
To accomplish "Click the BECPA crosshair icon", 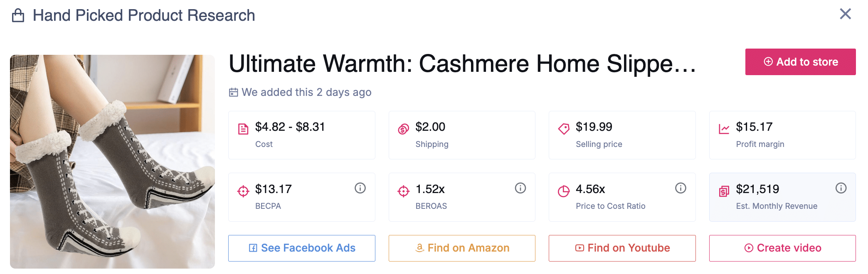I will point(243,191).
